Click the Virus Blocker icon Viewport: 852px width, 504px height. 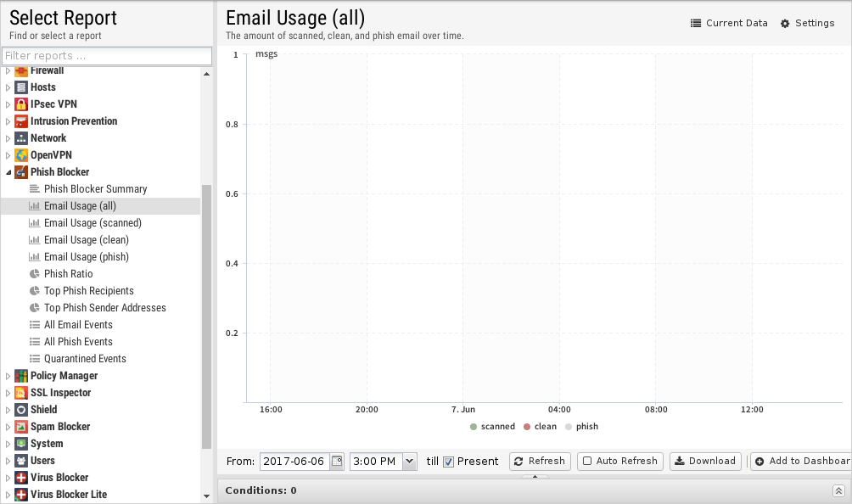pos(21,478)
